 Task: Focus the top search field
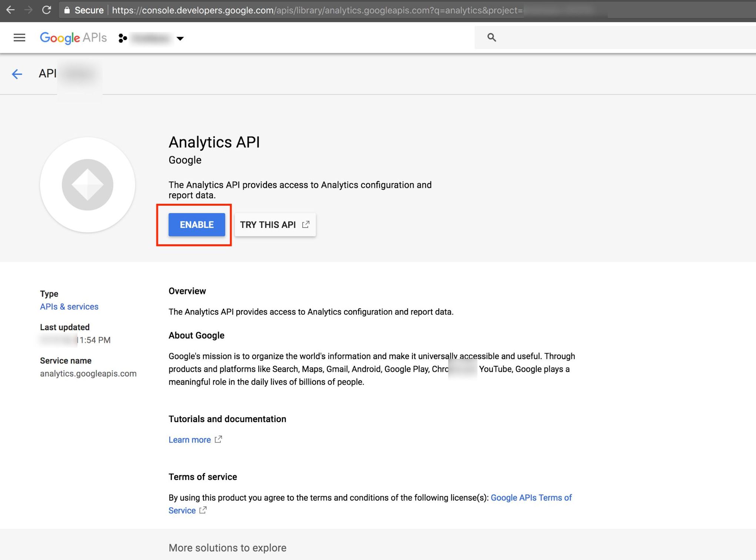point(615,37)
